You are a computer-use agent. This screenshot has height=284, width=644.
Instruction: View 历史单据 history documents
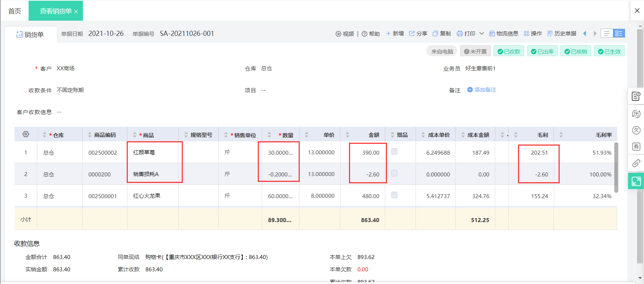pyautogui.click(x=562, y=34)
